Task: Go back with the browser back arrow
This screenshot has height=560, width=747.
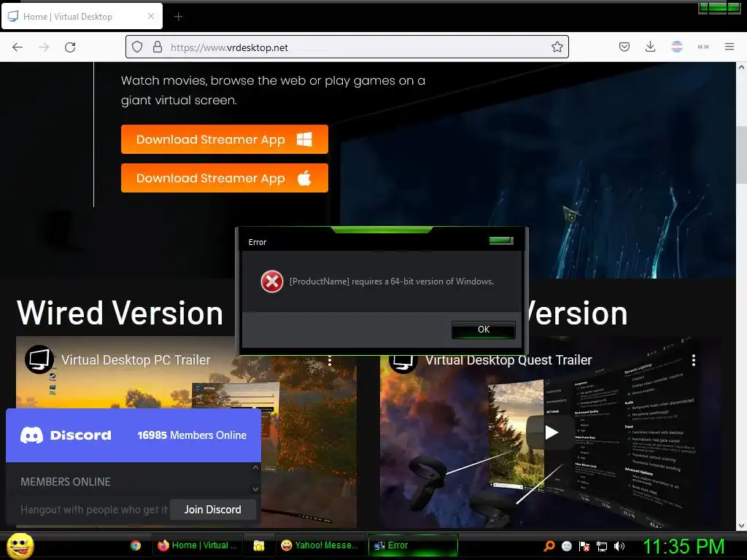Action: coord(18,47)
